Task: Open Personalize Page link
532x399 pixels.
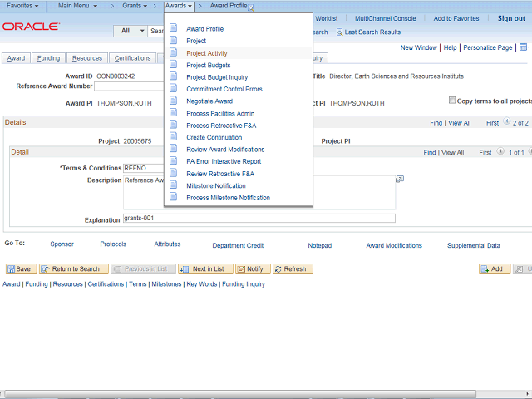Action: pyautogui.click(x=488, y=47)
